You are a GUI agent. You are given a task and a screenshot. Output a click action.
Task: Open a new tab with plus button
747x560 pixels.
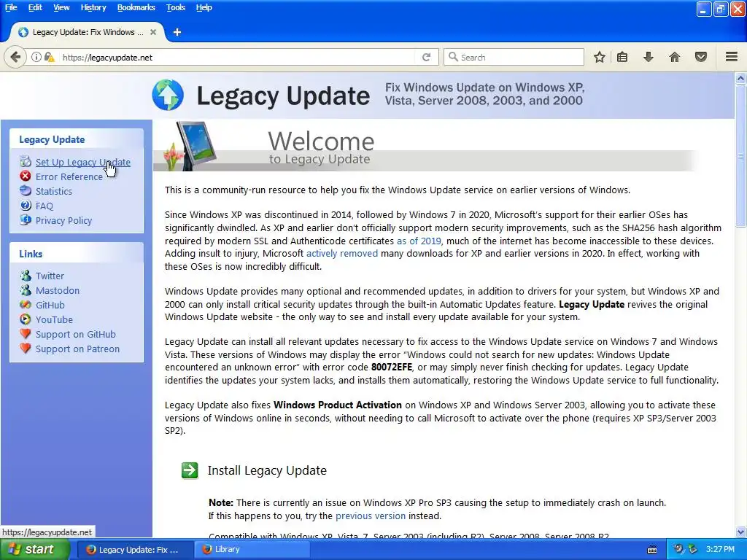(177, 32)
